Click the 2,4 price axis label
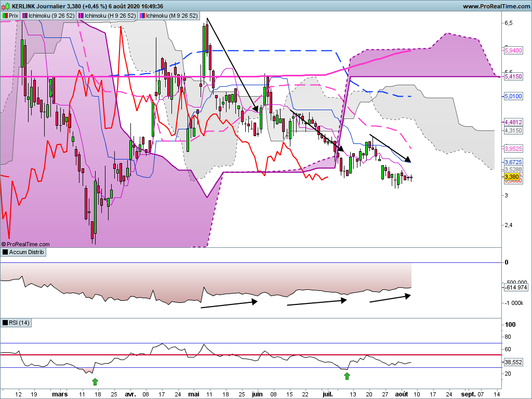The height and width of the screenshot is (399, 532). (x=509, y=225)
